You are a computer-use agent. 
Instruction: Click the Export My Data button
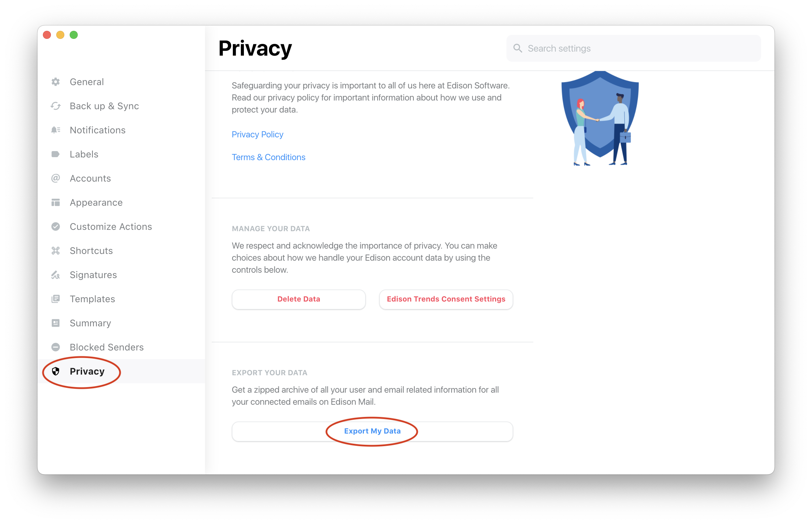pos(373,432)
